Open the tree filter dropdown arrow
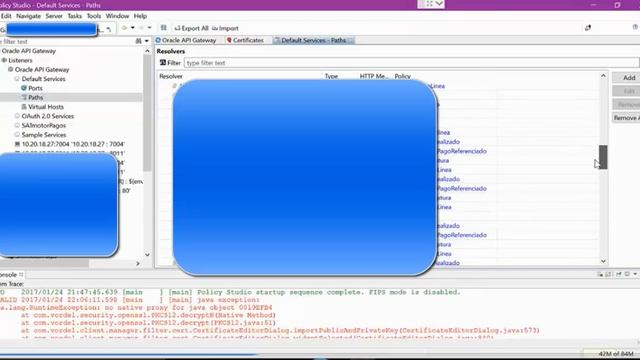The image size is (640, 360). coord(147,41)
